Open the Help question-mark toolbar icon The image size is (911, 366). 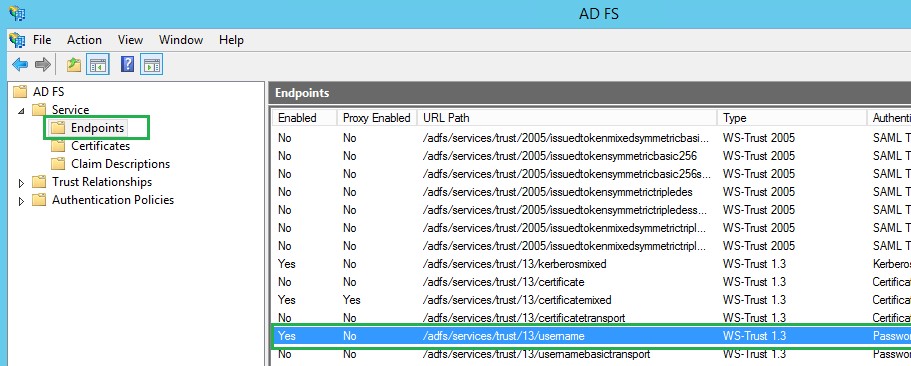127,64
